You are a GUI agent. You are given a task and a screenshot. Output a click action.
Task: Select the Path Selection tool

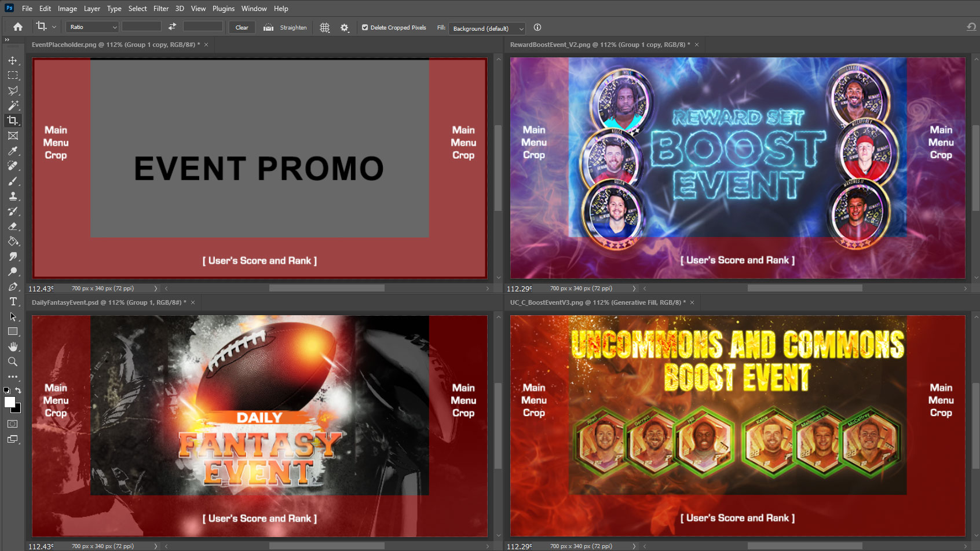(13, 316)
